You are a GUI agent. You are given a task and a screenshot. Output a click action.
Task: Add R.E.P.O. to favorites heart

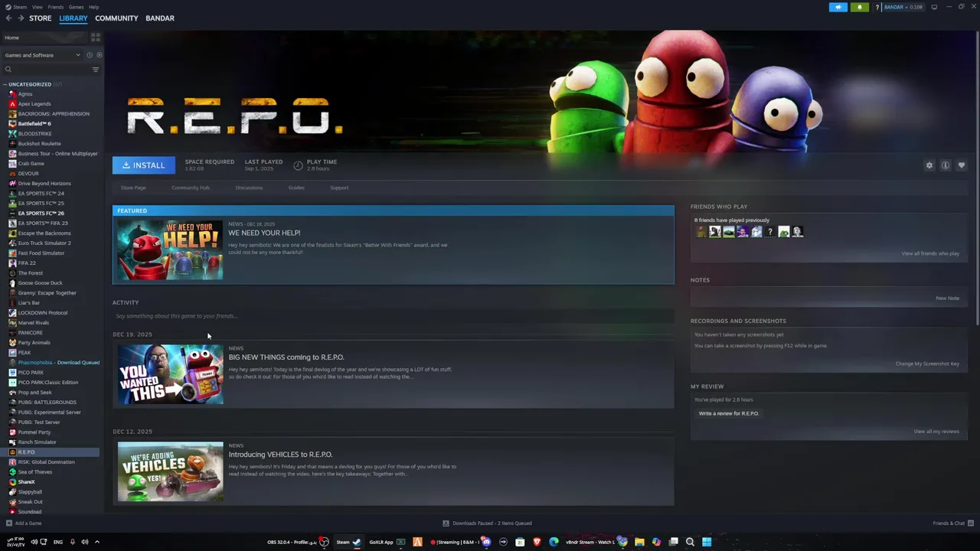[962, 165]
